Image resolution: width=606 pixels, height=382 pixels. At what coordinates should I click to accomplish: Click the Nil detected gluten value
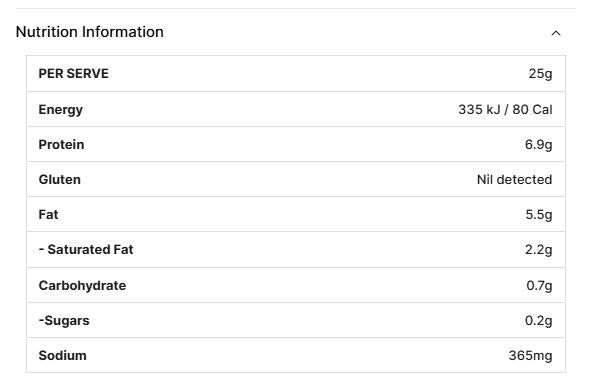514,179
